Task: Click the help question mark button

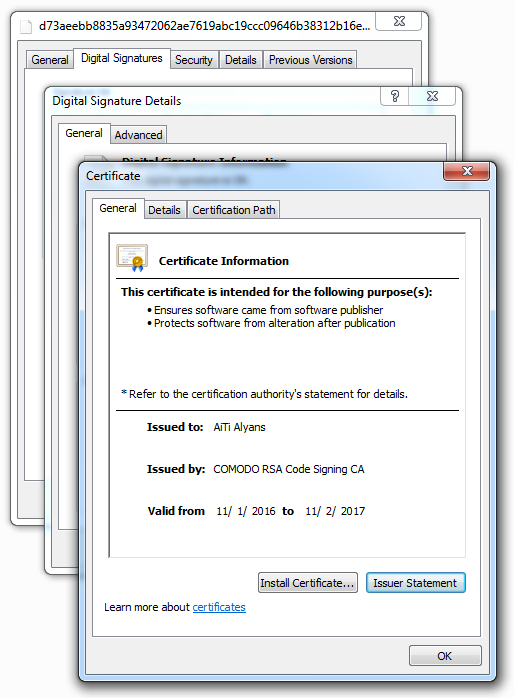Action: 395,96
